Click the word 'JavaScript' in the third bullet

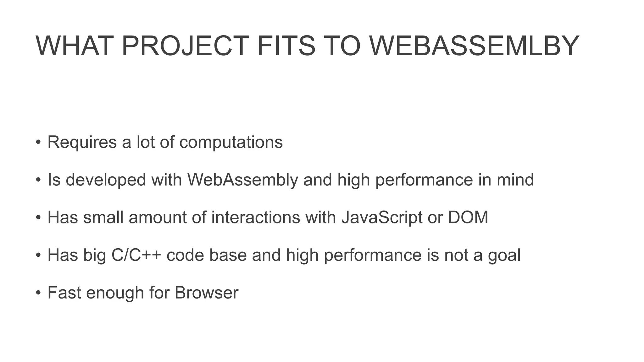[x=382, y=217]
